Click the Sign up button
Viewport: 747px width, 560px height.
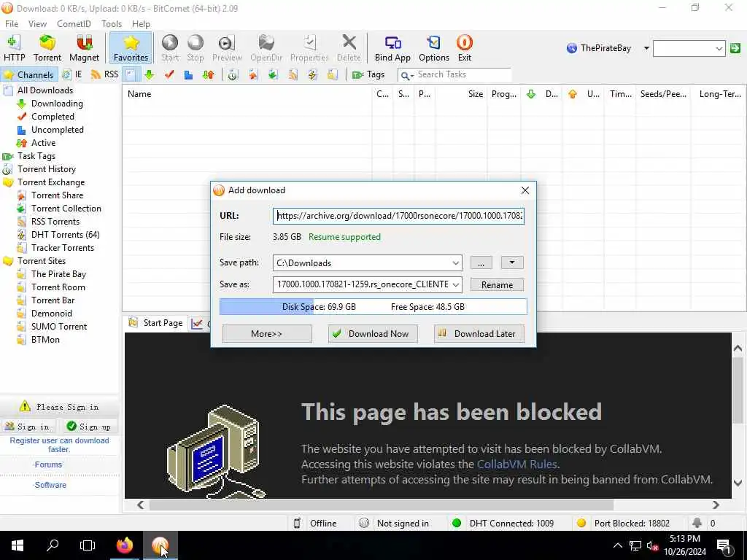[89, 426]
